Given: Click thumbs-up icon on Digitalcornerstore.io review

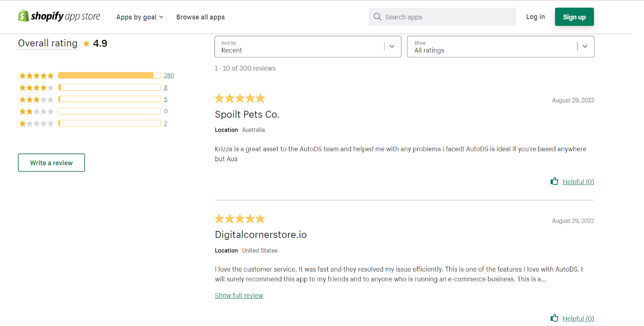Looking at the screenshot, I should [554, 318].
